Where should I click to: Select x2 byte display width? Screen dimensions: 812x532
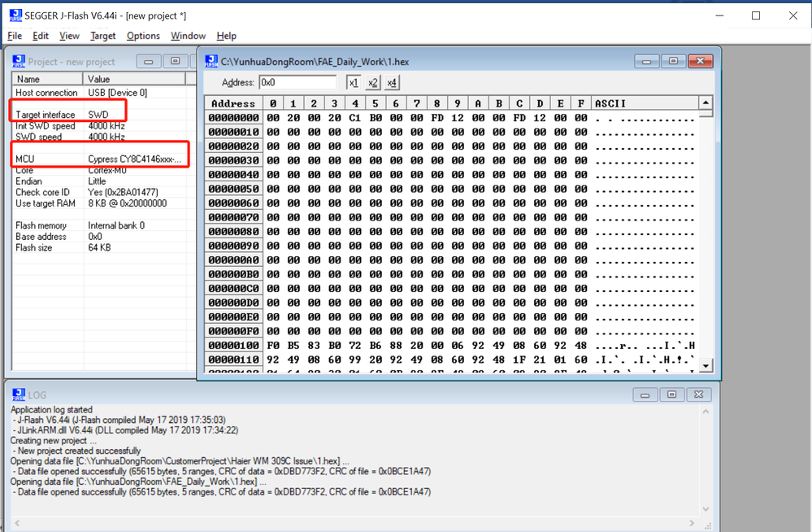[x=372, y=82]
